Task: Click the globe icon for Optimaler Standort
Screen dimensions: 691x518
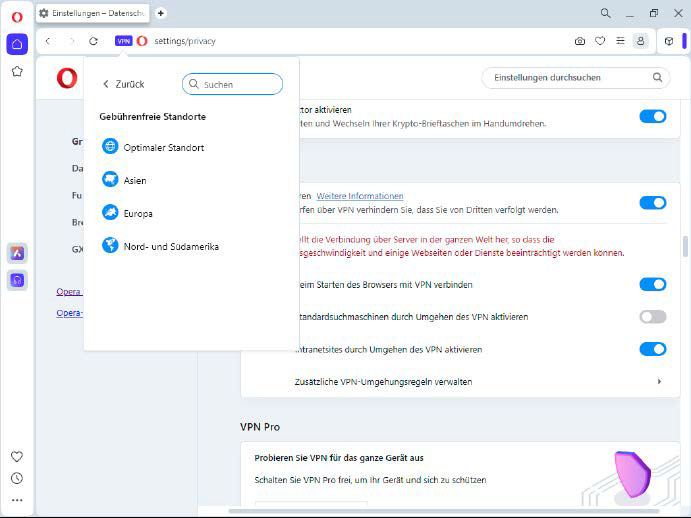Action: tap(110, 146)
